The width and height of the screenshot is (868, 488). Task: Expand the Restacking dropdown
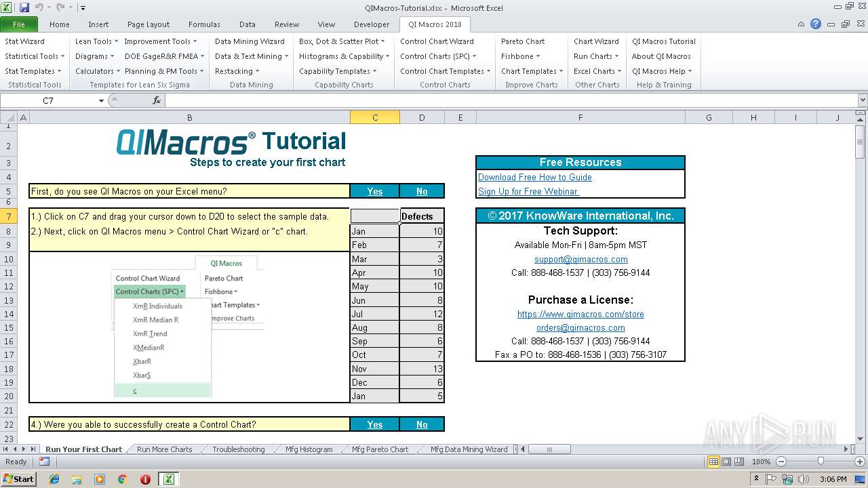tap(237, 71)
